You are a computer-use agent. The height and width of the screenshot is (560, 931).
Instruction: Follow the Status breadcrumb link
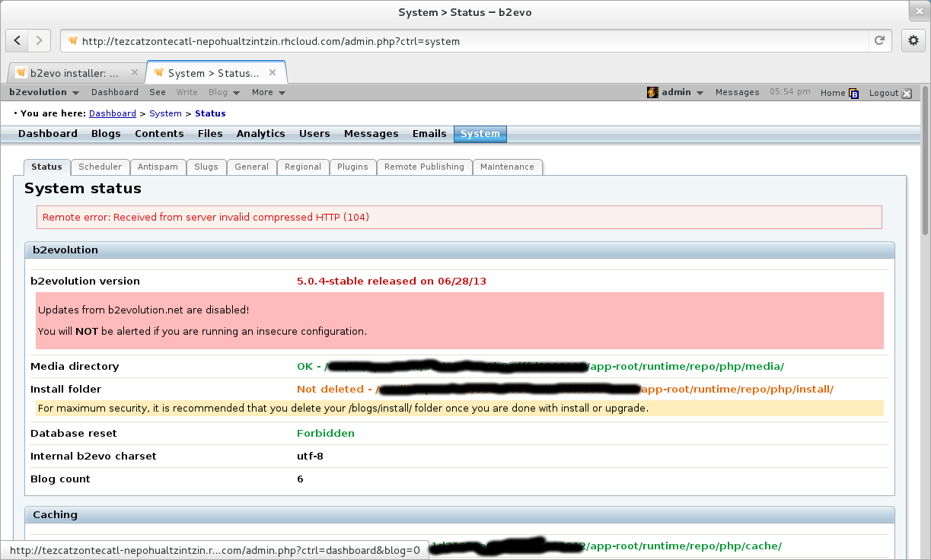[x=210, y=113]
